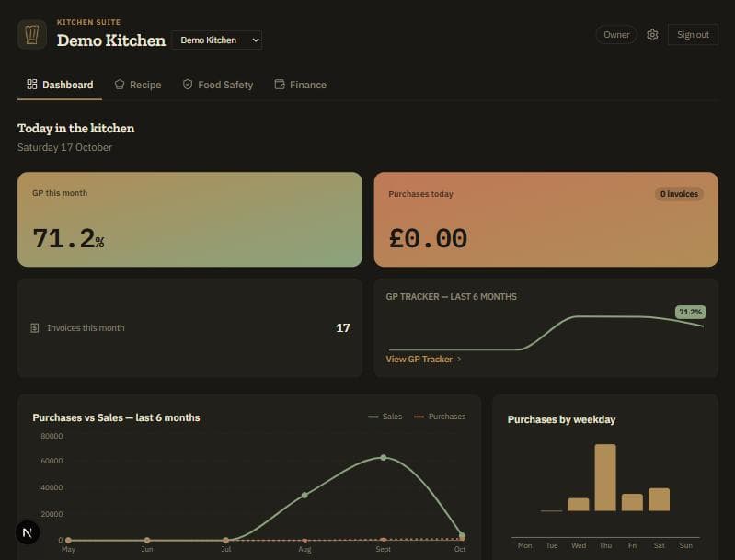Follow the View GP Tracker link
The height and width of the screenshot is (560, 735).
click(x=424, y=359)
